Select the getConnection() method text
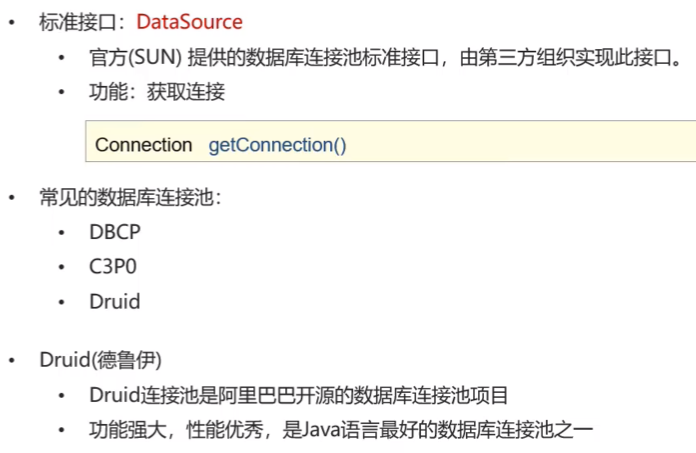Viewport: 696px width, 453px height. [x=277, y=145]
